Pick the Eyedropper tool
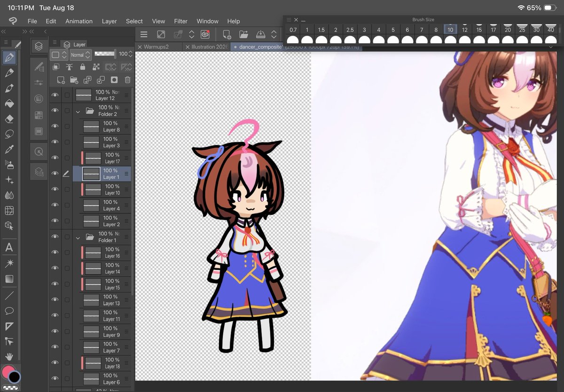This screenshot has height=392, width=564. [x=9, y=149]
